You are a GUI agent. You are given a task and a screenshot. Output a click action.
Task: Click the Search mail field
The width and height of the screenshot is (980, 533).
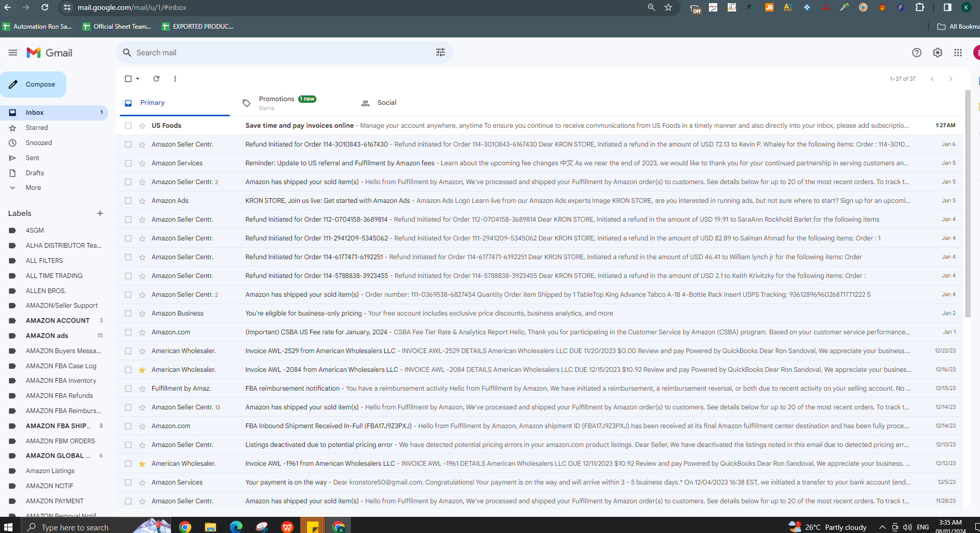point(284,53)
